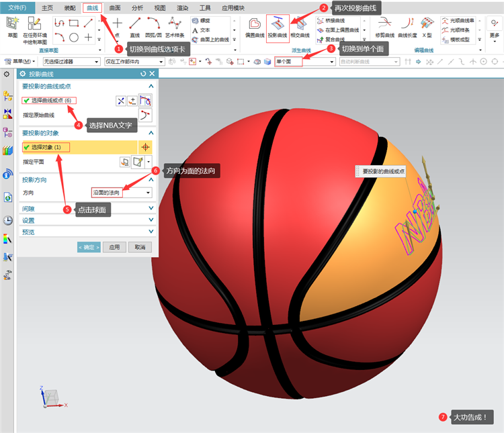Click the 模板成型 tool
Screen dimensions: 504x433
456,40
